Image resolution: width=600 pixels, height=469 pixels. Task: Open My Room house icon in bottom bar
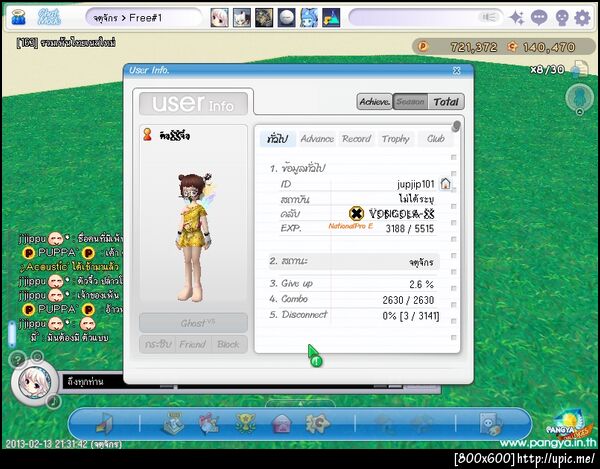pyautogui.click(x=282, y=424)
